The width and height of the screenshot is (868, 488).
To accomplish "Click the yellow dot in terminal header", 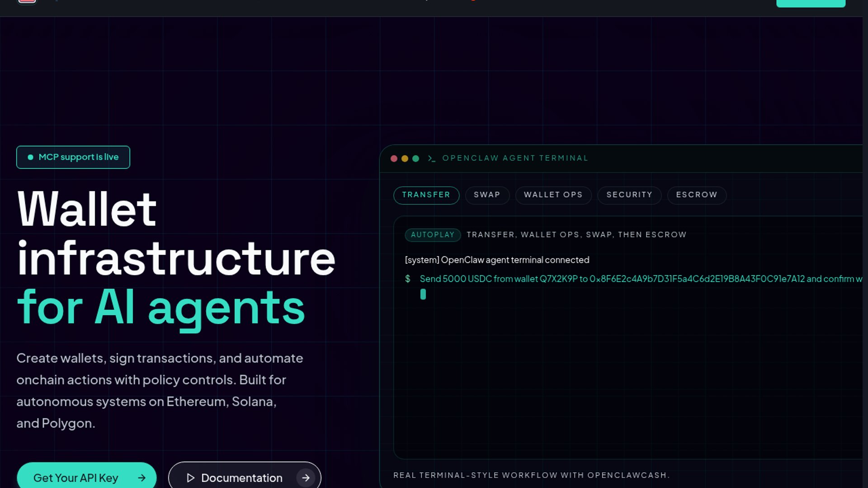I will point(405,159).
